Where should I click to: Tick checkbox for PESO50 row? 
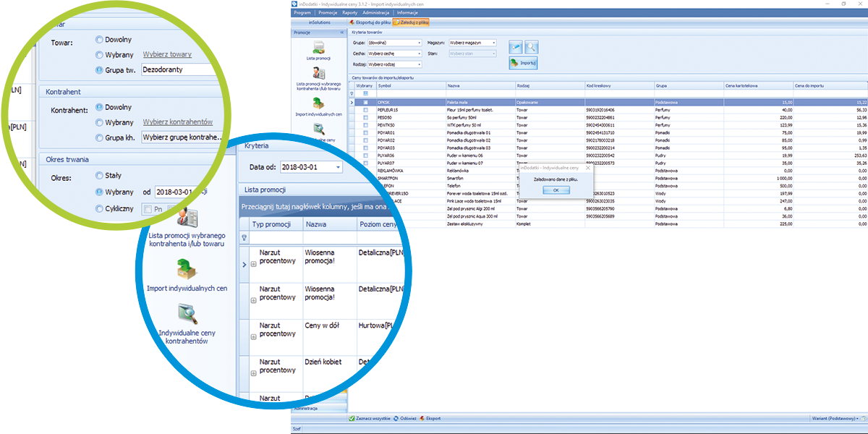(x=365, y=116)
